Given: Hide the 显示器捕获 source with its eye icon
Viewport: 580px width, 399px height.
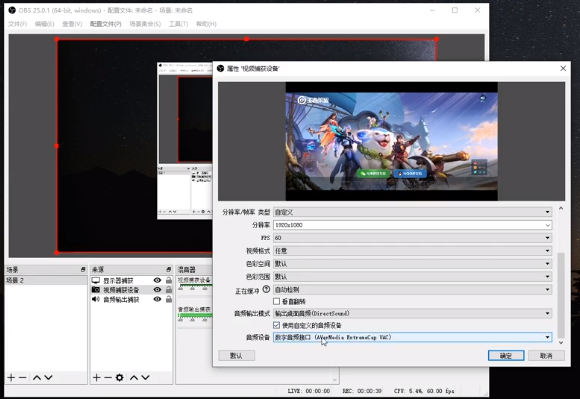Looking at the screenshot, I should 158,280.
